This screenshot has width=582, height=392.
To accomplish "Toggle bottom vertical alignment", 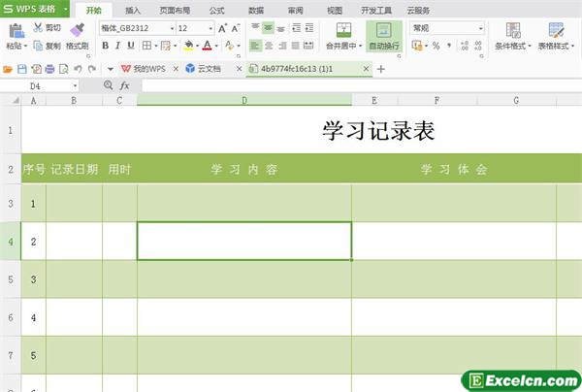I will 281,28.
